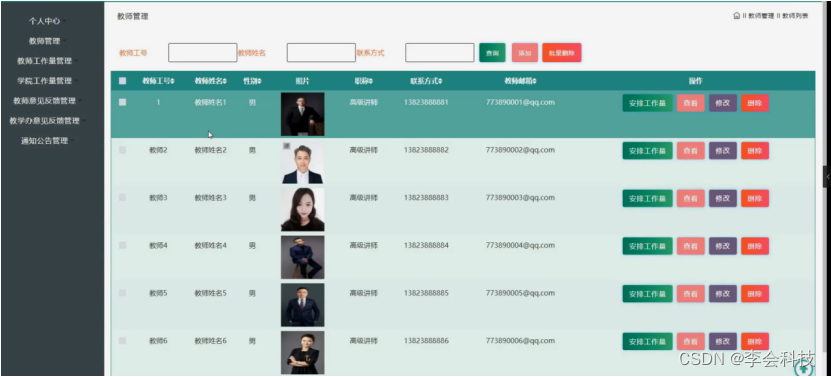The width and height of the screenshot is (831, 377).
Task: Click 安排工作量 for 教师4
Action: (x=647, y=246)
